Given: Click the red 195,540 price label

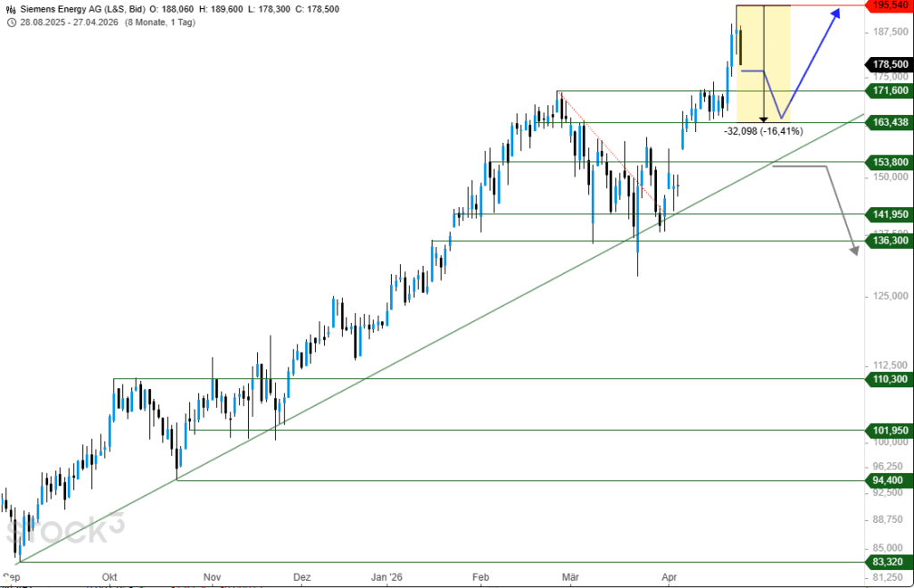Looking at the screenshot, I should pyautogui.click(x=889, y=5).
